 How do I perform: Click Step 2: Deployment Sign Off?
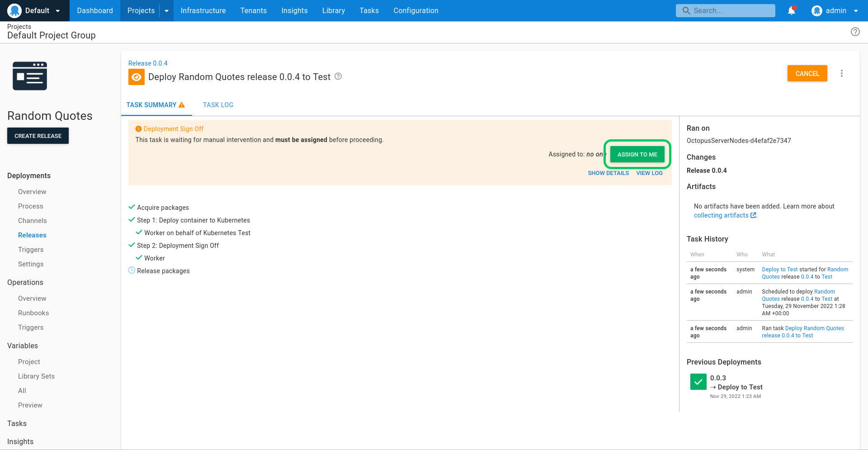178,246
